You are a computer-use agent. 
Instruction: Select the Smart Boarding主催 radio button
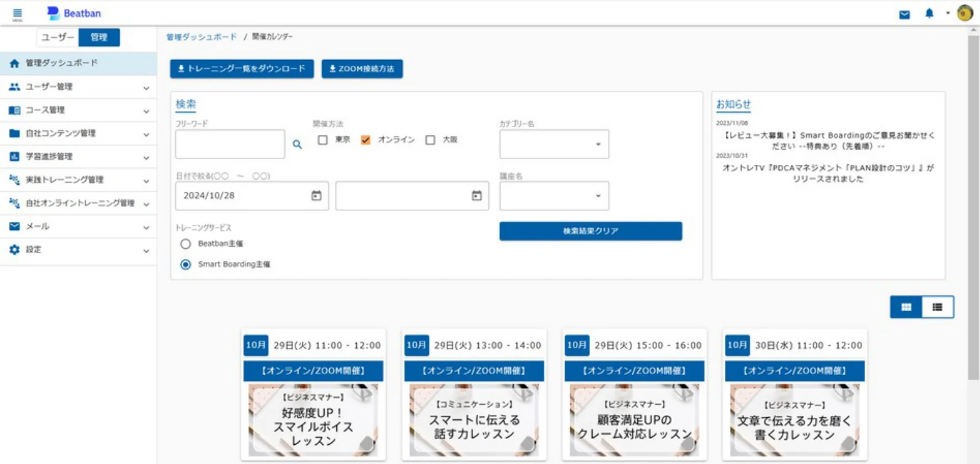185,264
